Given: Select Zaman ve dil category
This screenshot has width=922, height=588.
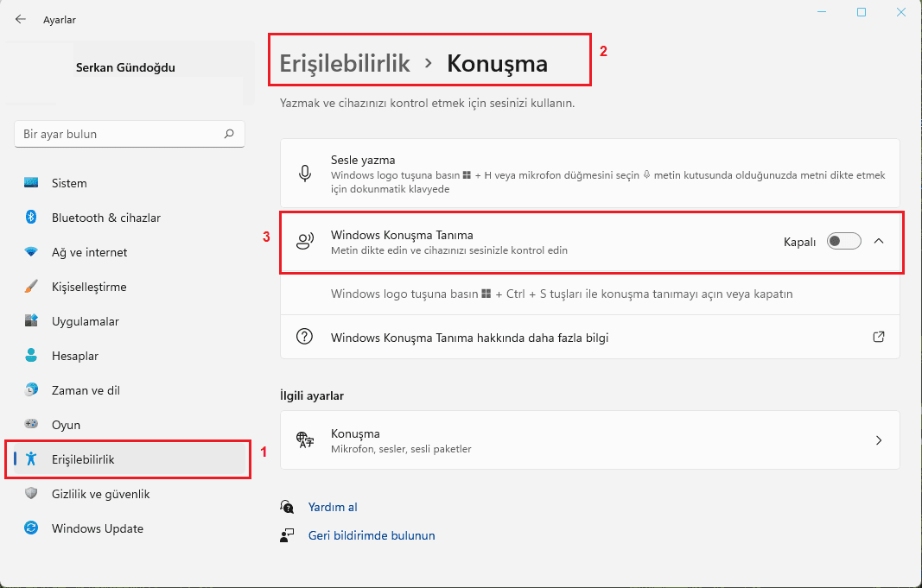Looking at the screenshot, I should pyautogui.click(x=130, y=390).
